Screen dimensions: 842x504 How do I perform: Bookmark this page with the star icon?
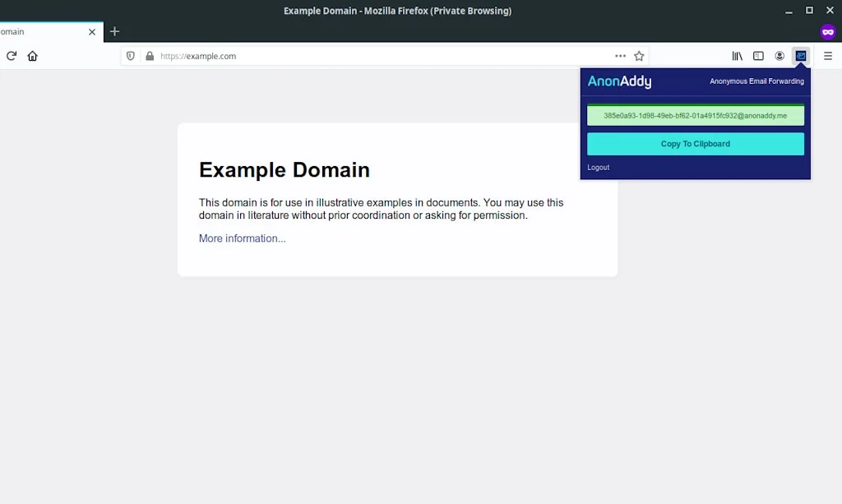click(639, 56)
